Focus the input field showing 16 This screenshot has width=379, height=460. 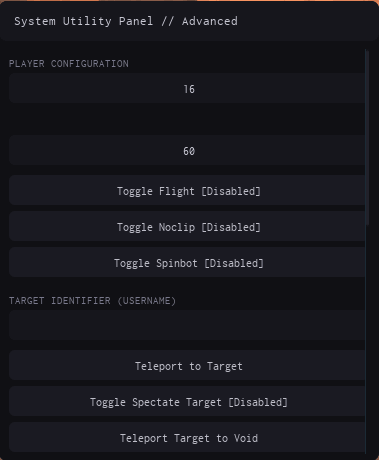click(187, 88)
